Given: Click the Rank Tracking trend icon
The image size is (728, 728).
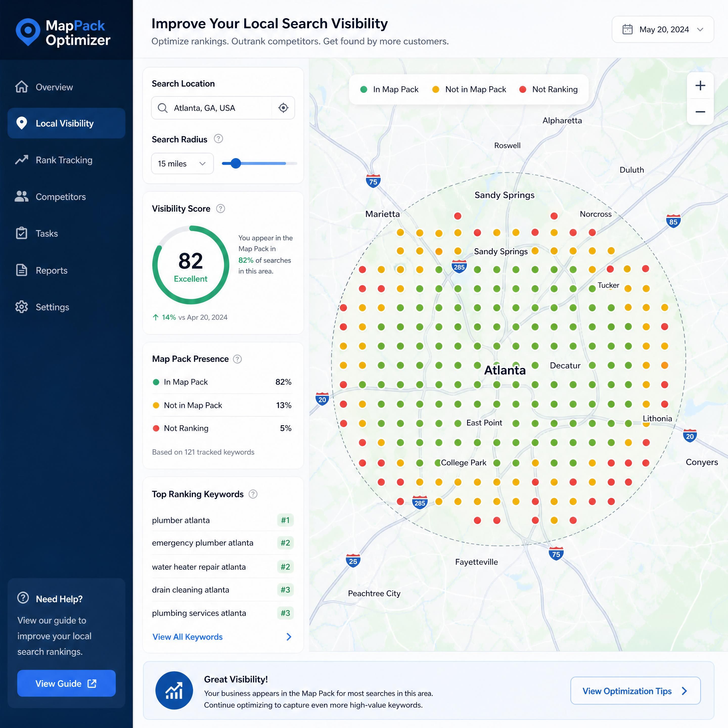Looking at the screenshot, I should tap(21, 160).
